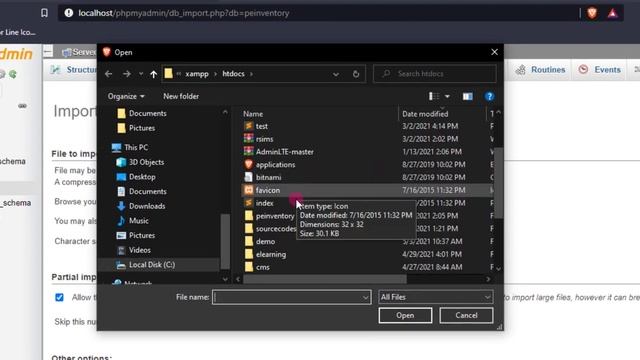Toggle the preview pane icon

pyautogui.click(x=467, y=96)
